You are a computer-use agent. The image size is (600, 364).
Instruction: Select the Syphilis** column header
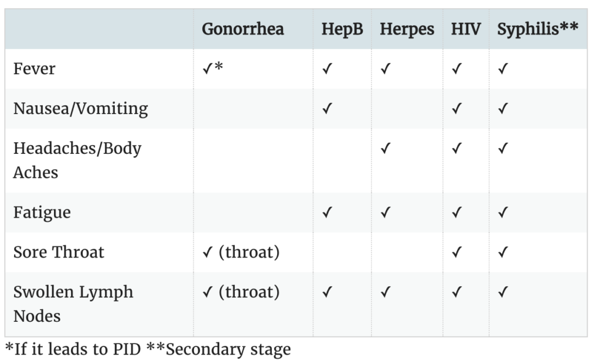537,29
